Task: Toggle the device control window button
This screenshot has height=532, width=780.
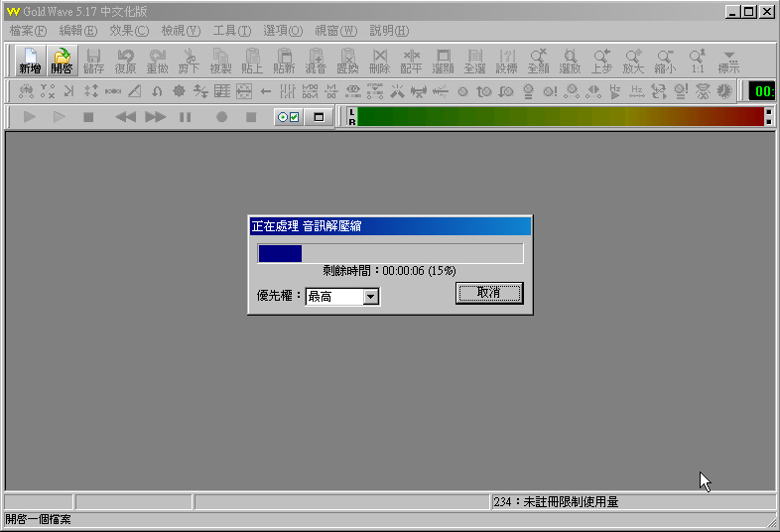Action: tap(319, 117)
